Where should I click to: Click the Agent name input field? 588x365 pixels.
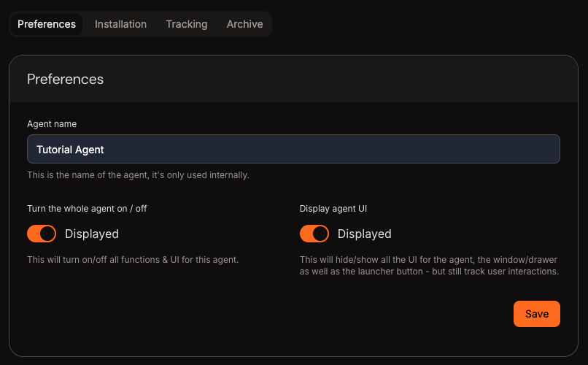click(x=293, y=150)
